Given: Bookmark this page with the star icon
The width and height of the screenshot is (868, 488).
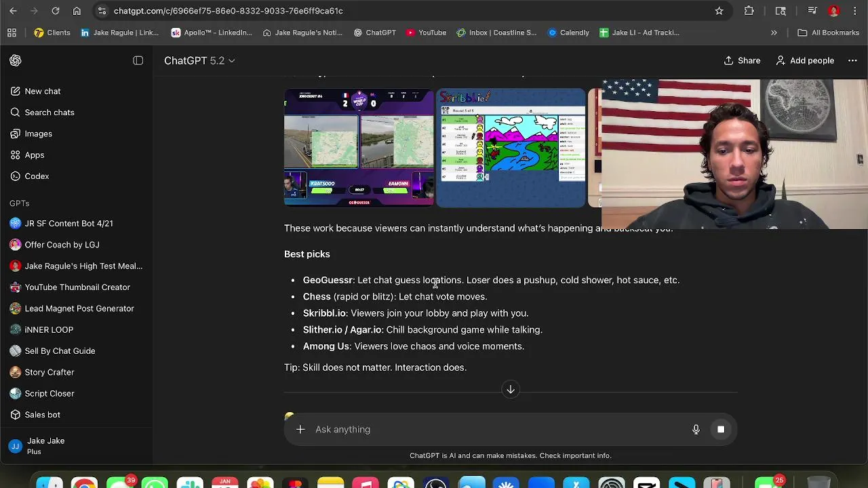Looking at the screenshot, I should [x=719, y=11].
